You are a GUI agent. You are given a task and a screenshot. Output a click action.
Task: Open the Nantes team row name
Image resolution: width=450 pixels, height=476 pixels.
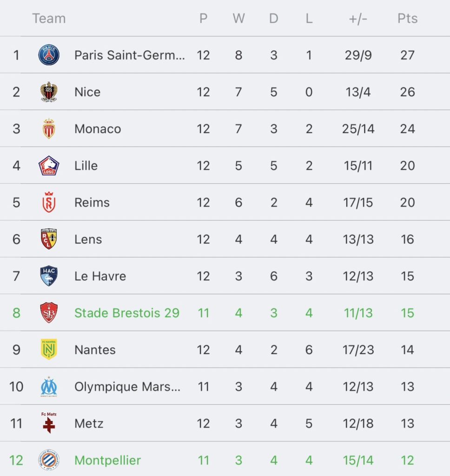[95, 350]
